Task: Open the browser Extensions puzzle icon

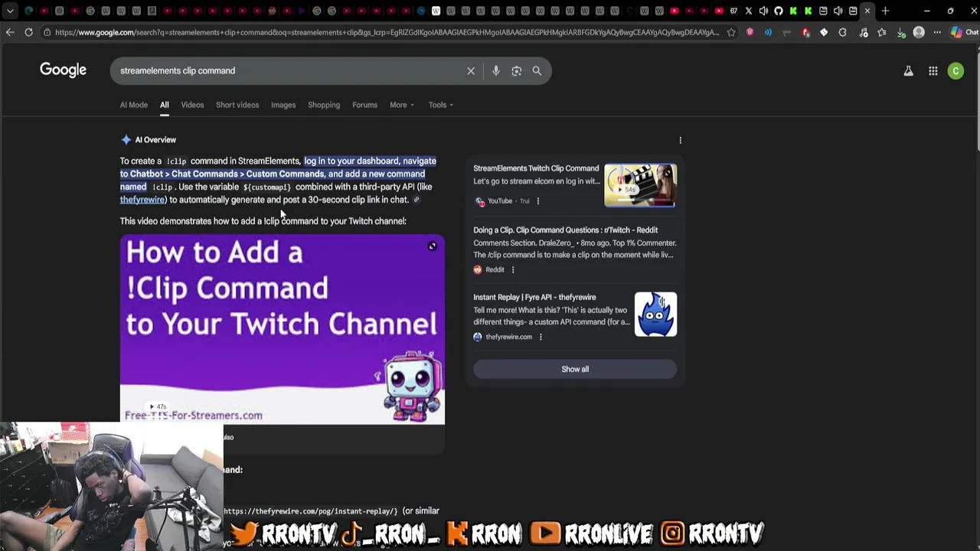Action: [x=843, y=32]
